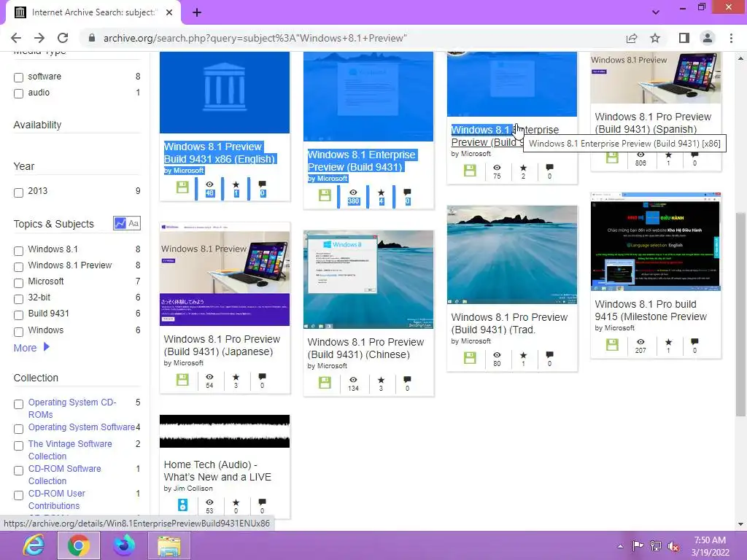Check the Microsoft topic filter
Screen dimensions: 747x560
point(18,283)
